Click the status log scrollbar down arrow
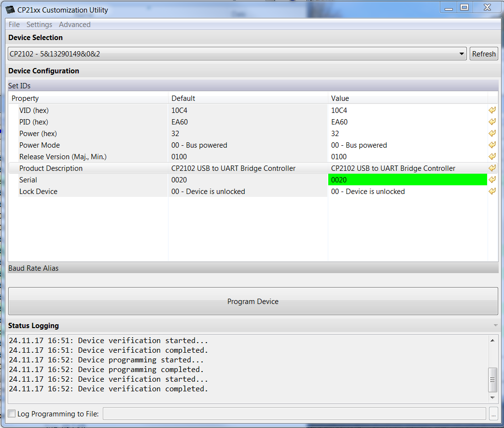504x428 pixels. [x=492, y=398]
